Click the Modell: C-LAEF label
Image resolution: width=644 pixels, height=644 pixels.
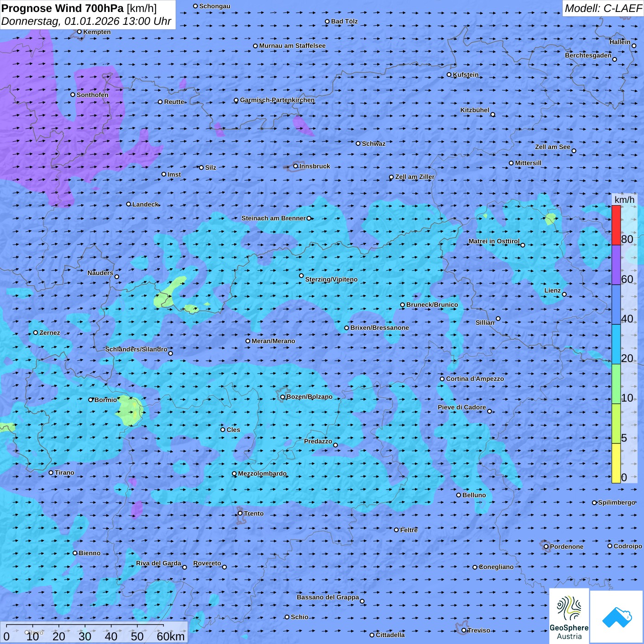tap(603, 8)
